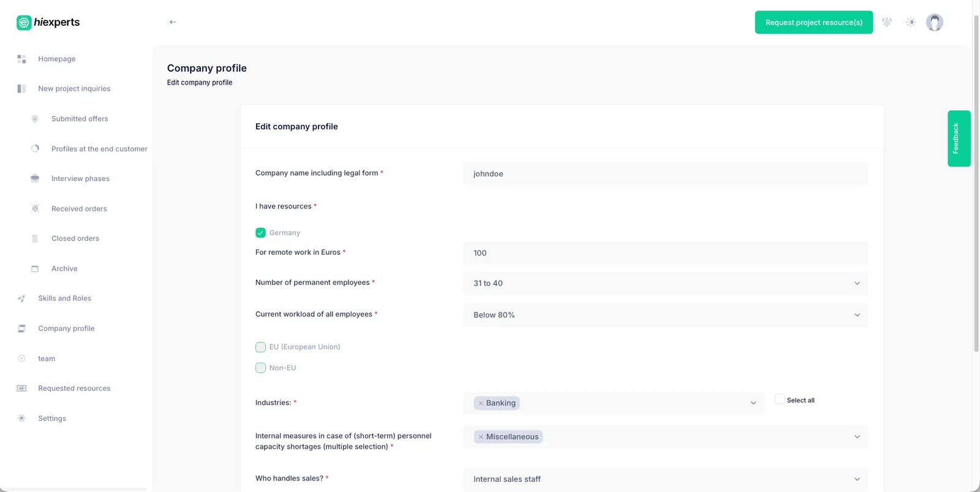Viewport: 980px width, 492px height.
Task: Click the Profiles at end customer icon
Action: [x=35, y=148]
